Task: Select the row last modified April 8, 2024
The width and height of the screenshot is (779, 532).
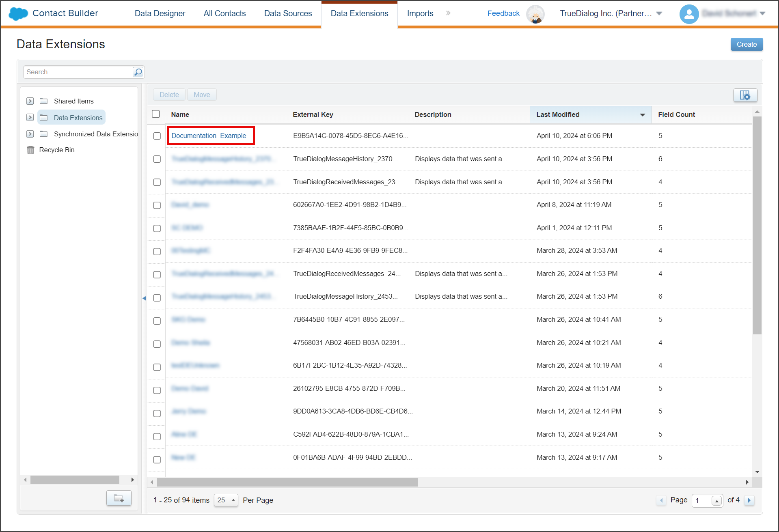Action: pos(157,205)
